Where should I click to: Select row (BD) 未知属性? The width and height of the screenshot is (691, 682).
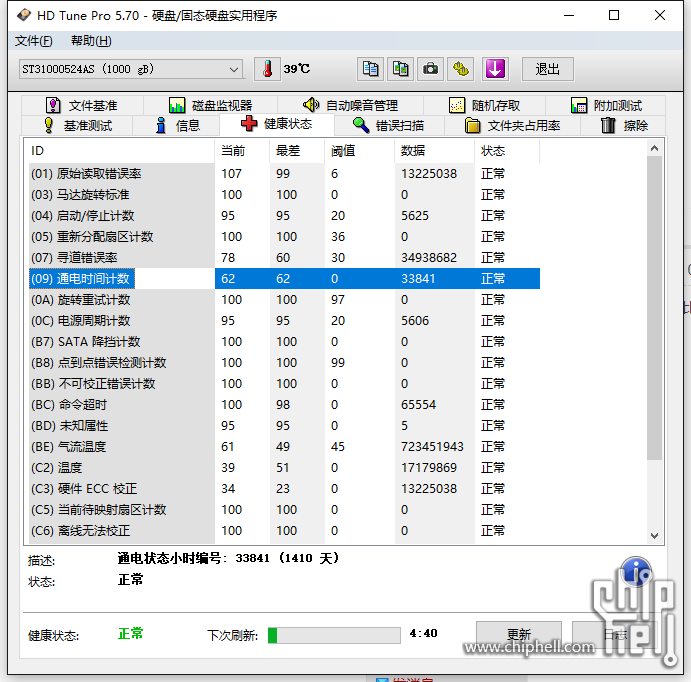tap(285, 426)
